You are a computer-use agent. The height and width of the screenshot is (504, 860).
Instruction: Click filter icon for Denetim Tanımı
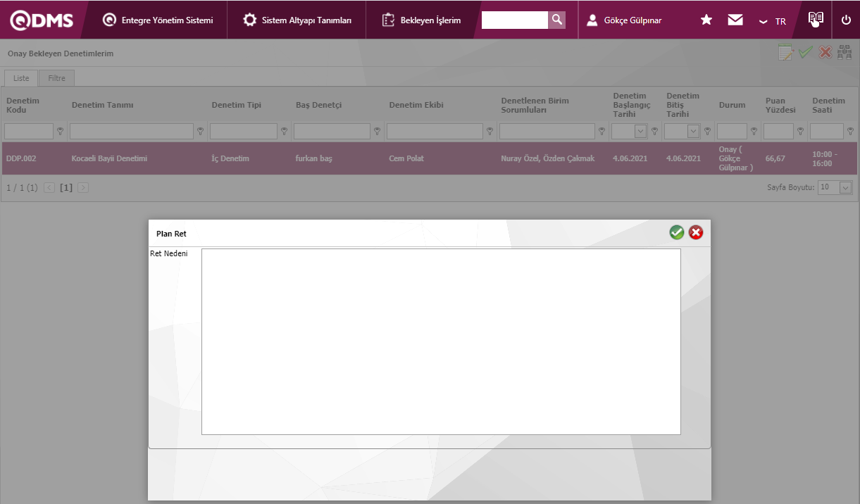(200, 131)
